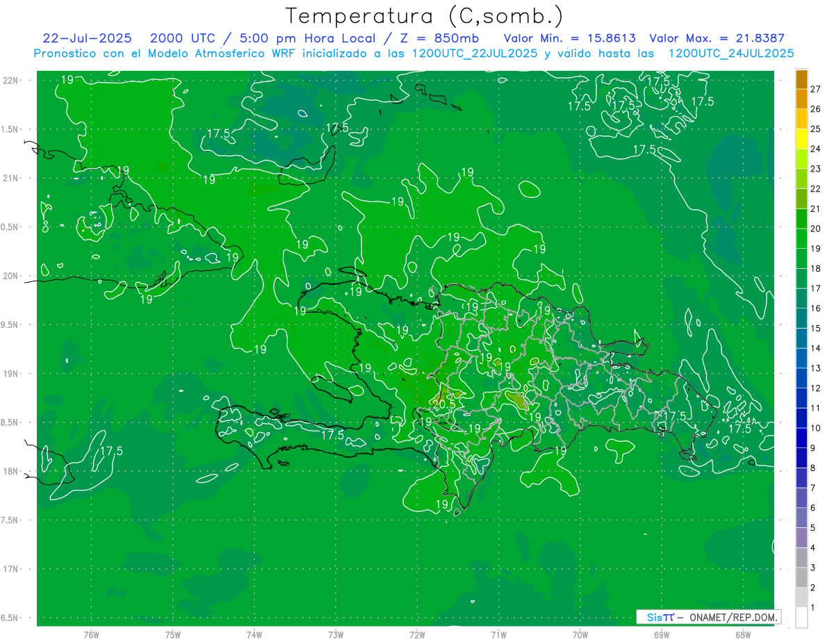Click legend scale value '2'
834x644 pixels.
(x=813, y=588)
